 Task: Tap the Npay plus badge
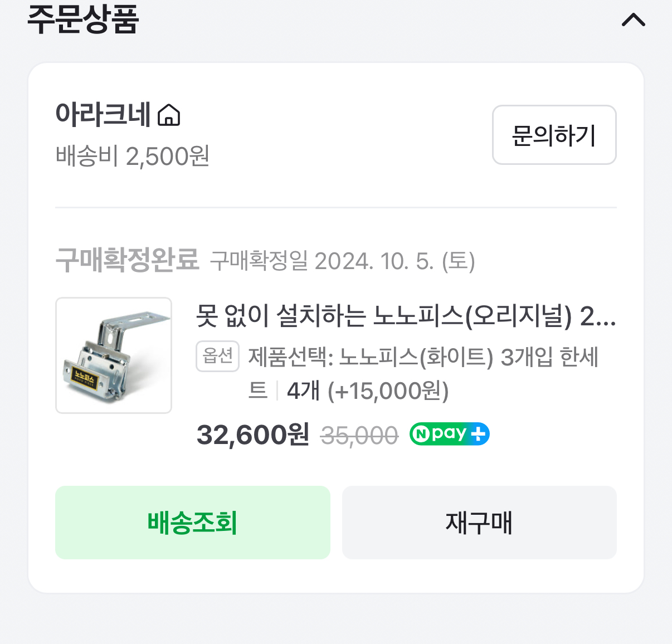point(449,434)
